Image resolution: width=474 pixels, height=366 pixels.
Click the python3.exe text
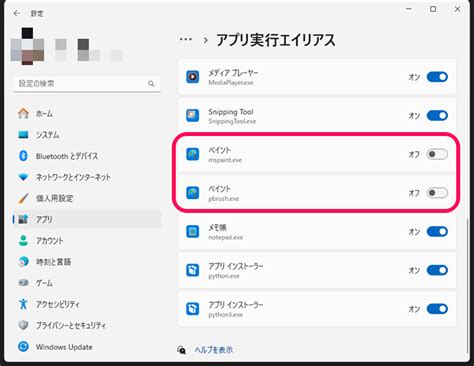226,315
